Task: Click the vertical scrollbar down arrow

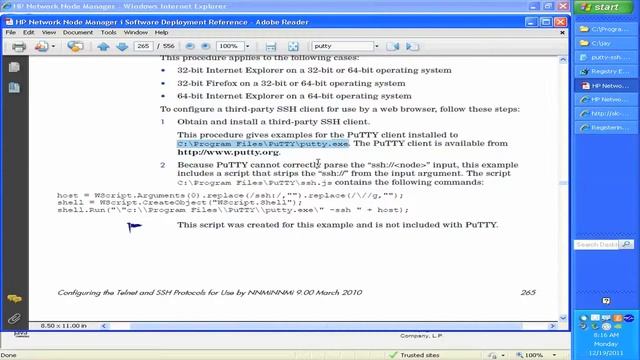Action: coord(563,318)
